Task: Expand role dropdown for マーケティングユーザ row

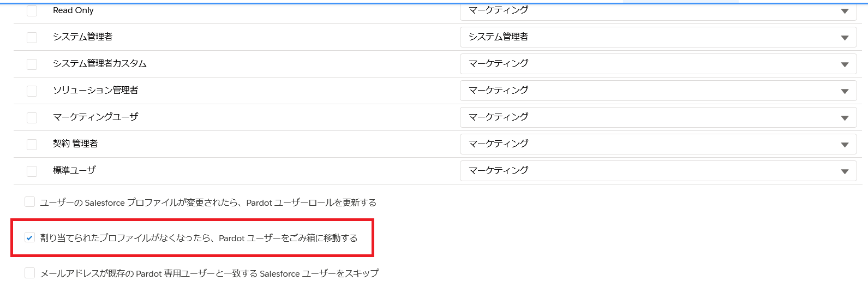Action: [659, 117]
